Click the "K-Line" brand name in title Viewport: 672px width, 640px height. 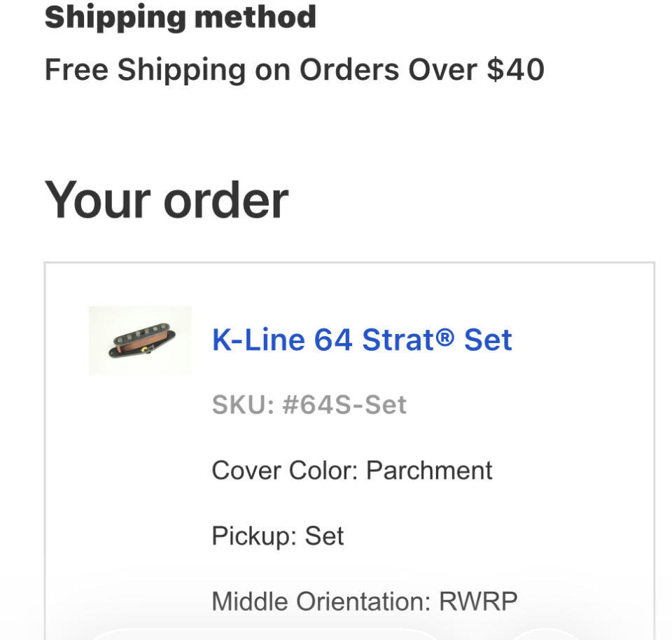point(258,340)
